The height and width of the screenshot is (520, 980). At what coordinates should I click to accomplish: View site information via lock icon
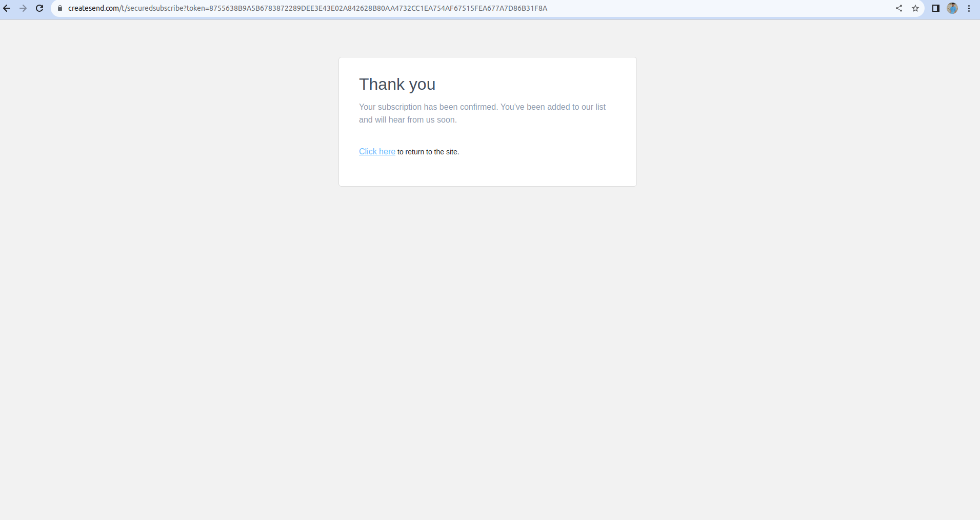[60, 8]
